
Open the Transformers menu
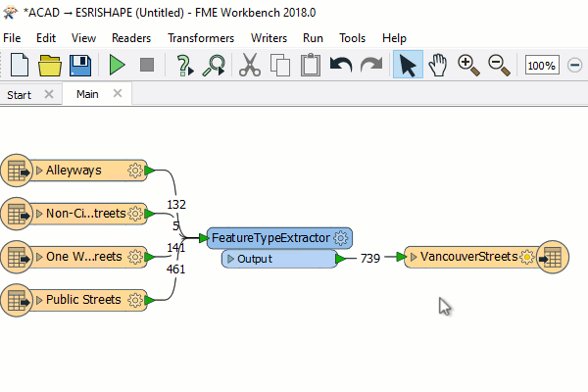pyautogui.click(x=201, y=38)
